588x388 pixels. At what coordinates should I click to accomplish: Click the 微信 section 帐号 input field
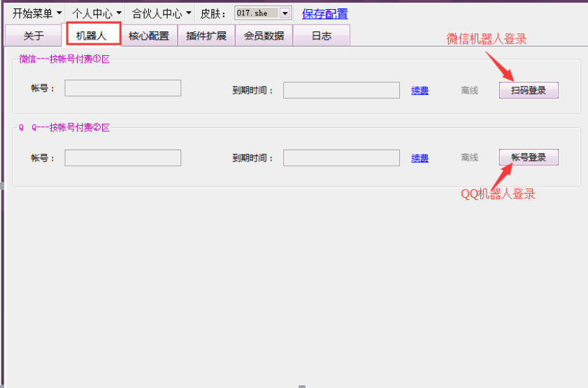pos(122,88)
